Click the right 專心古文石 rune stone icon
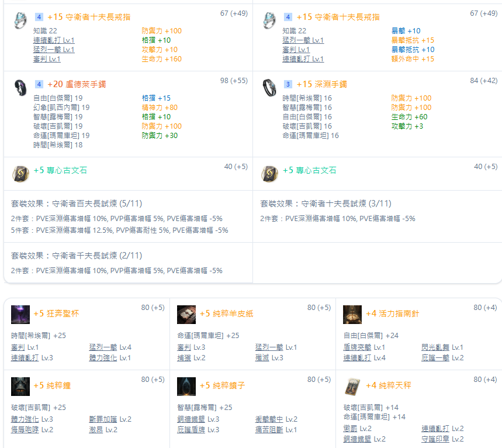Viewport: 502px width, 448px height. point(270,174)
